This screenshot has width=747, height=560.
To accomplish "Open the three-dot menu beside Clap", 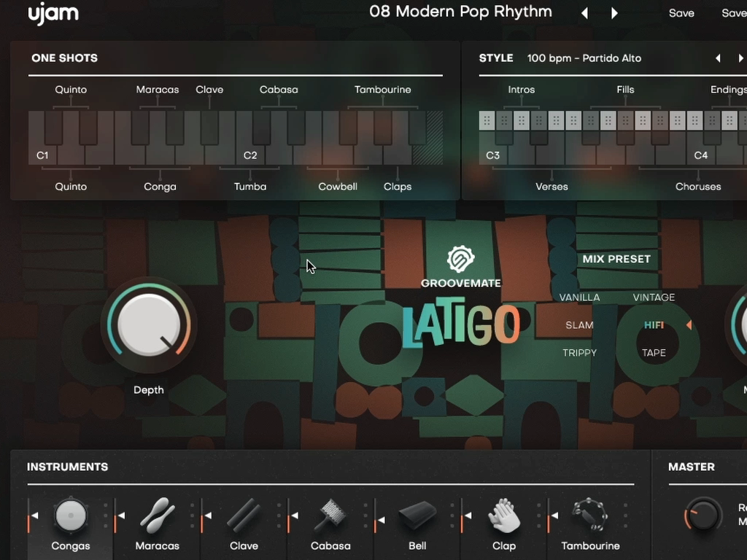I will [x=539, y=516].
